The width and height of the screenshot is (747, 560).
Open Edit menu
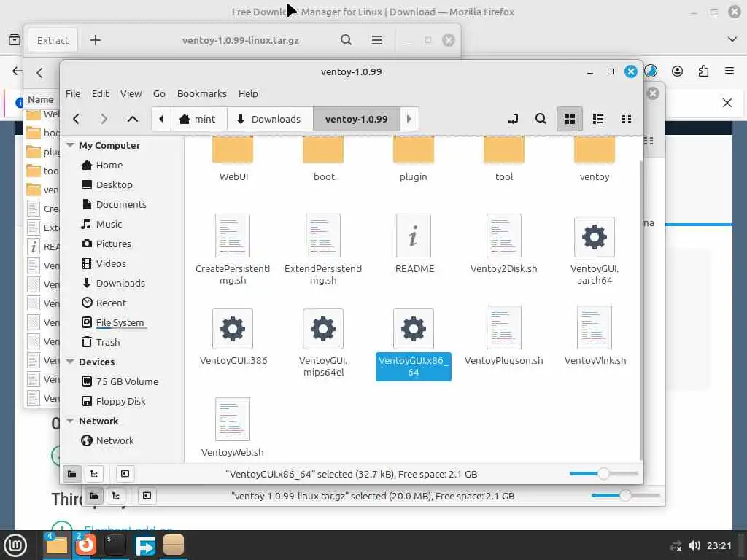[x=100, y=94]
